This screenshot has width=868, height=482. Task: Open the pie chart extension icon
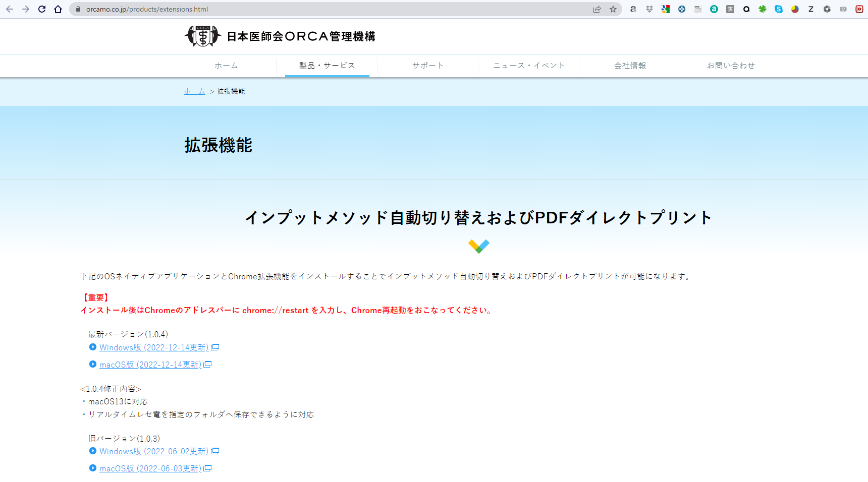(x=795, y=9)
